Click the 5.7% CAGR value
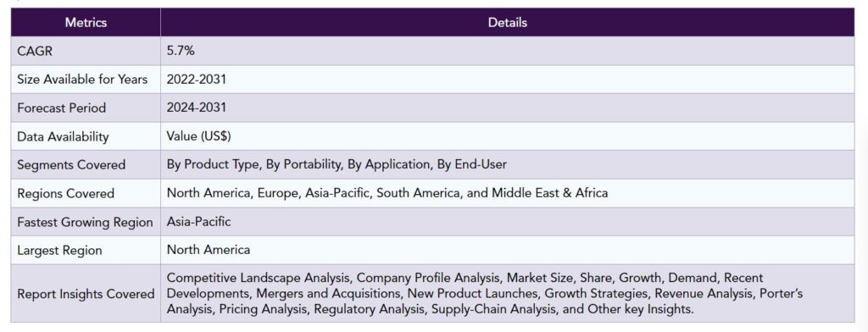The width and height of the screenshot is (868, 332). click(181, 51)
